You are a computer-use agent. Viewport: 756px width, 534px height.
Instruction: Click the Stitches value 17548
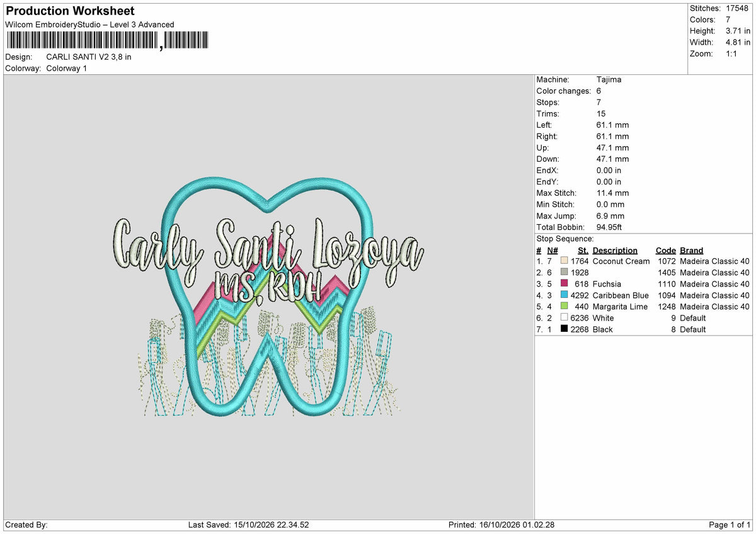tap(738, 8)
